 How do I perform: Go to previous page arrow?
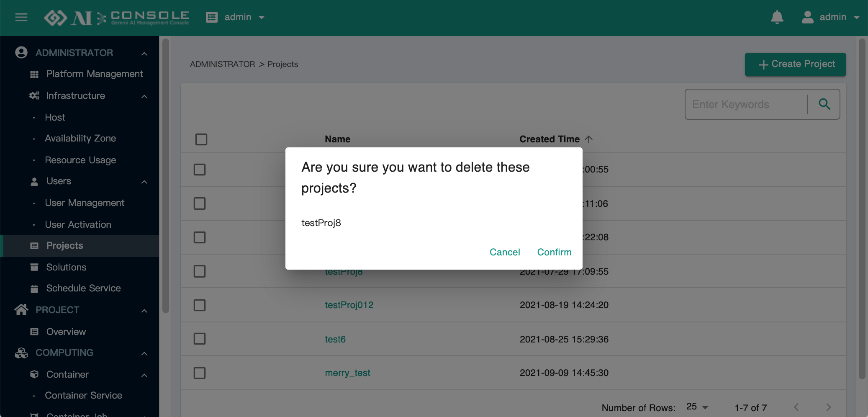[x=796, y=407]
